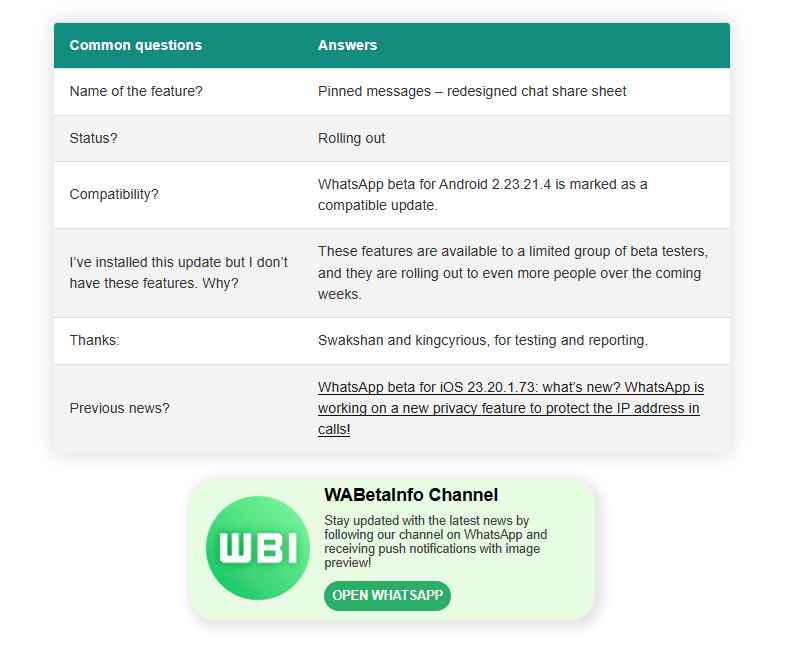The height and width of the screenshot is (652, 796).
Task: Click the 'I've installed this update' question
Action: pos(179,273)
